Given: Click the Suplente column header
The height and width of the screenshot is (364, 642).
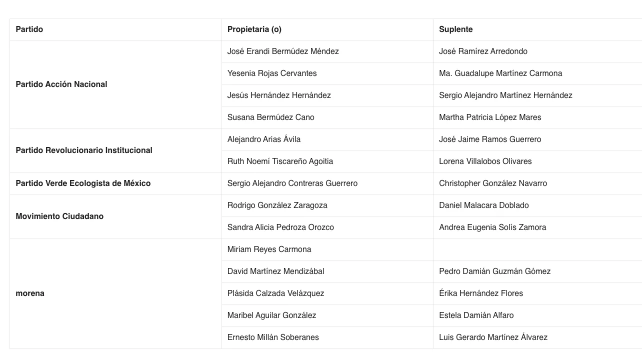Looking at the screenshot, I should point(456,29).
